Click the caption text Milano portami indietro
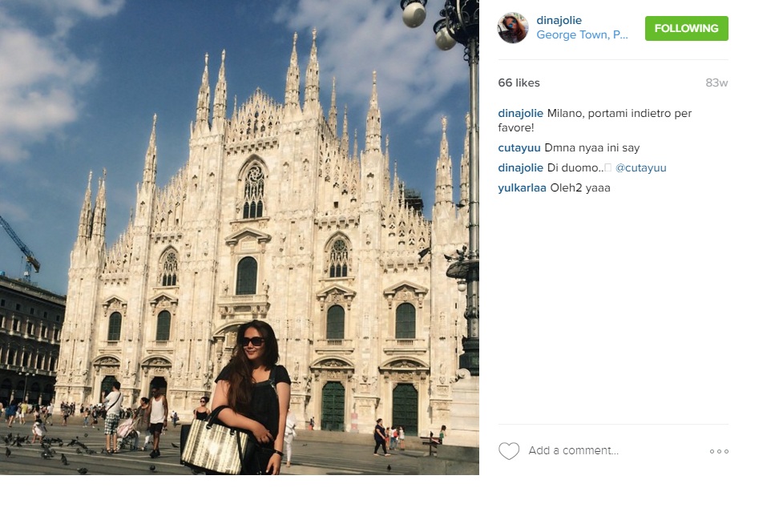The width and height of the screenshot is (783, 532). (595, 120)
